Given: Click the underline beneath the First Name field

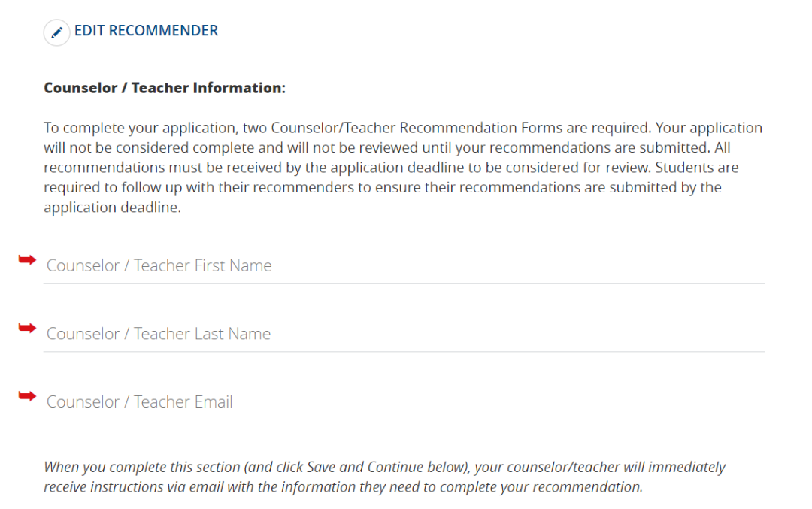Looking at the screenshot, I should point(403,283).
